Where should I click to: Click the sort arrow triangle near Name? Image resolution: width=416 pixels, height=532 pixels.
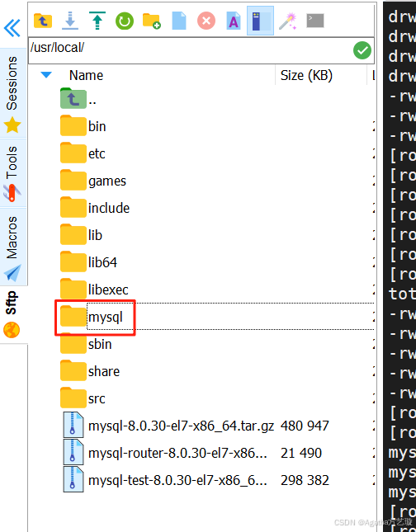pos(46,74)
